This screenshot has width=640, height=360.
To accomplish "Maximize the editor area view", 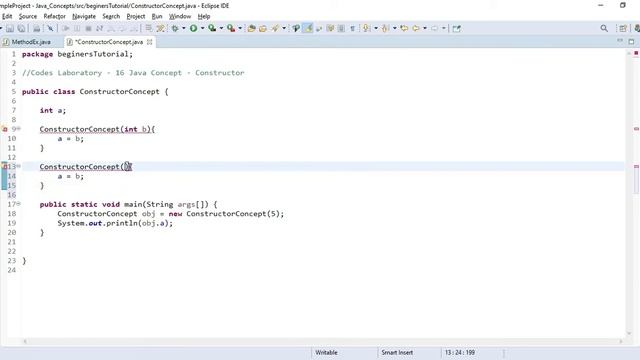I will point(631,41).
